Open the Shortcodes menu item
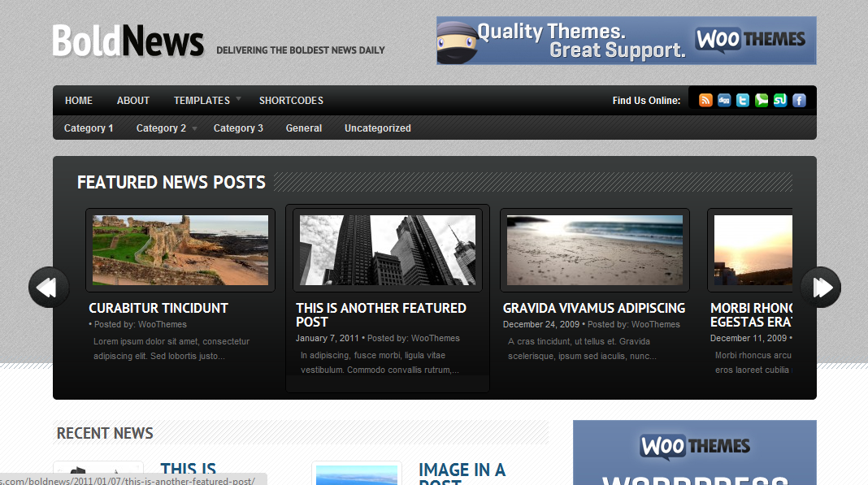 point(291,100)
